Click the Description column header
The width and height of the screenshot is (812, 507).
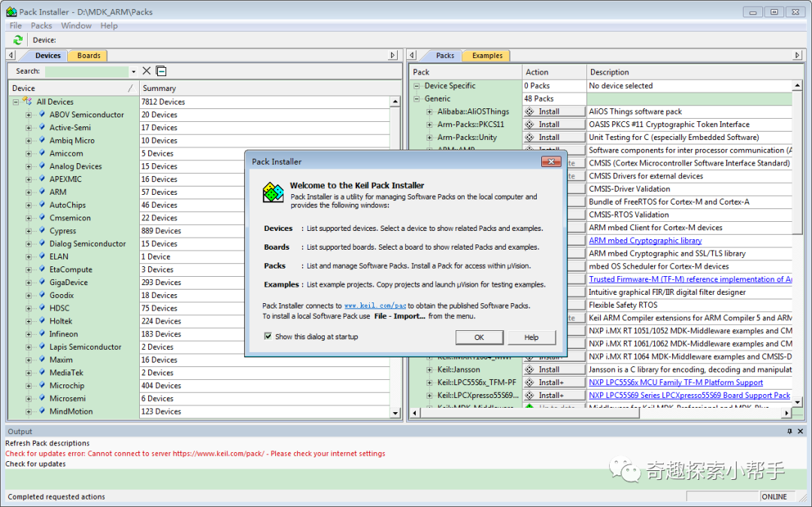coord(694,72)
